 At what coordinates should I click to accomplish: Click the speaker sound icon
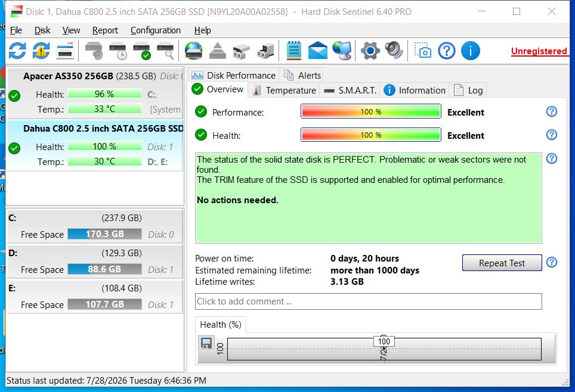coord(394,51)
